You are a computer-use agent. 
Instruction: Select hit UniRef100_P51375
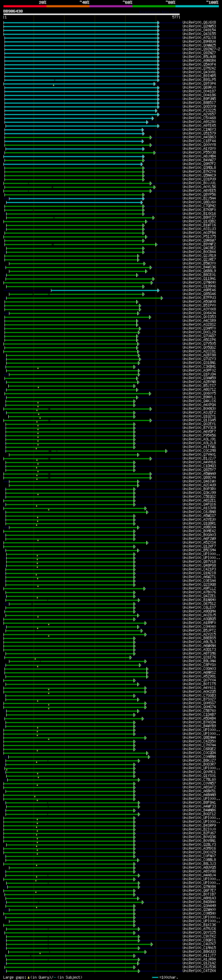[199, 237]
